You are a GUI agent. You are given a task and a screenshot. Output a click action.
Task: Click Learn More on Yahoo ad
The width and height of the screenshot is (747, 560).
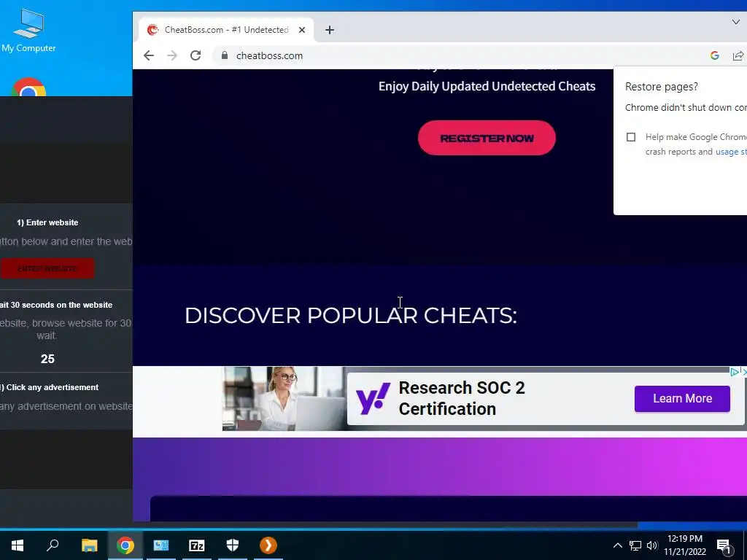pyautogui.click(x=682, y=399)
